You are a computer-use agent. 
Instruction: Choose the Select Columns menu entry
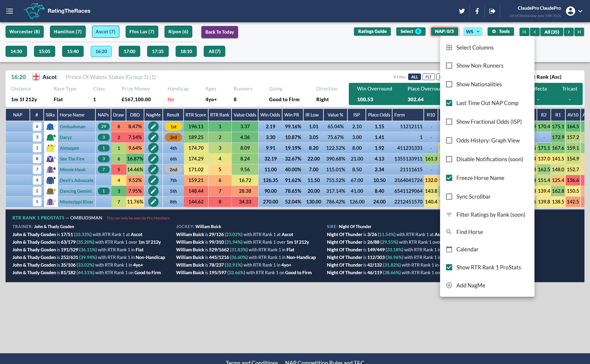point(487,47)
